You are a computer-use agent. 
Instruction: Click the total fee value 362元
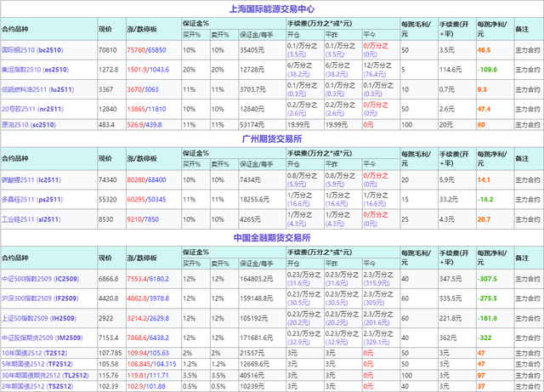(448, 338)
